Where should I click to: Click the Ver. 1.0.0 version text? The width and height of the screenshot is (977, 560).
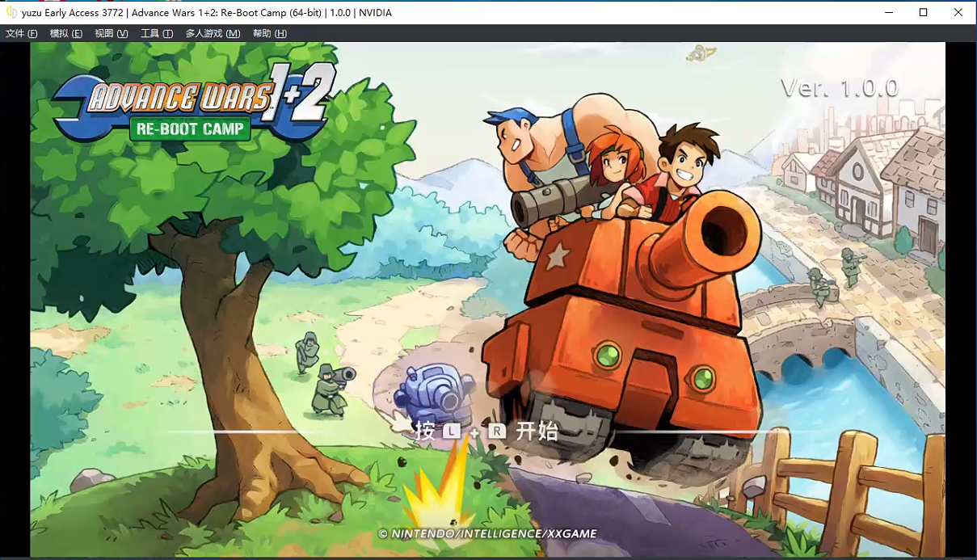[839, 88]
